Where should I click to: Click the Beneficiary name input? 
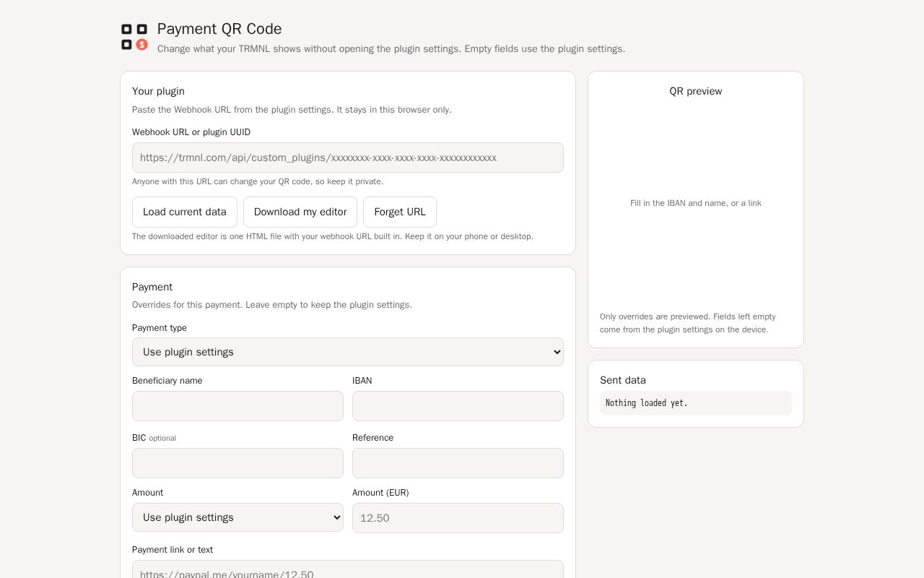(x=237, y=406)
